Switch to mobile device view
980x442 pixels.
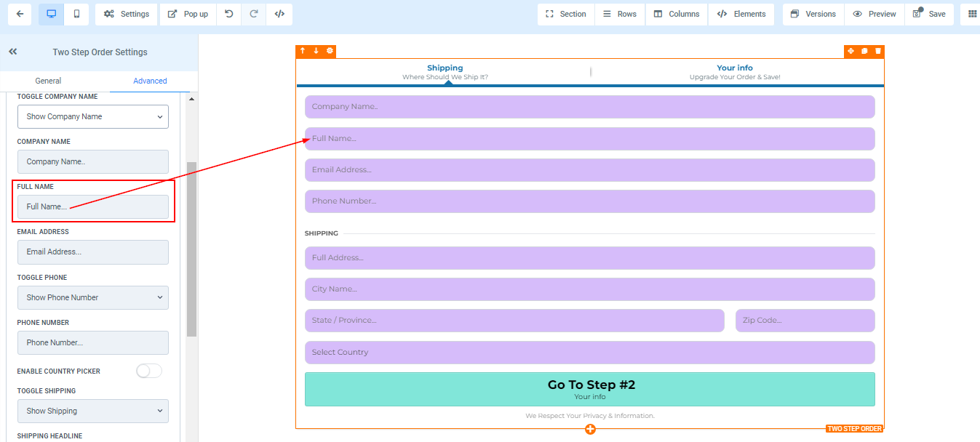(76, 14)
